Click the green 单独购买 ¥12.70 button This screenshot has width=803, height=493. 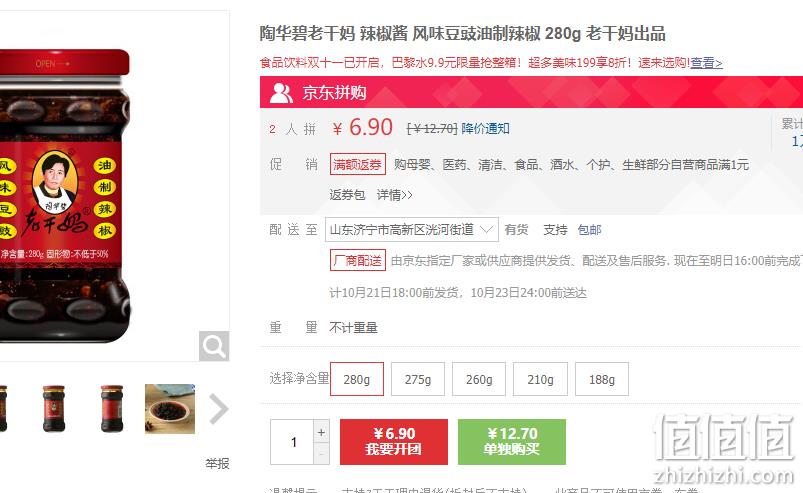(x=512, y=442)
